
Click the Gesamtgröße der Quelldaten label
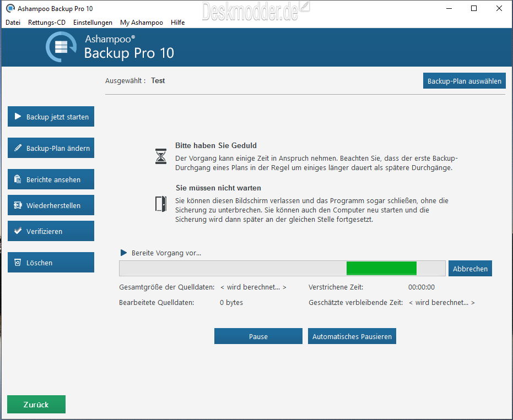[167, 287]
